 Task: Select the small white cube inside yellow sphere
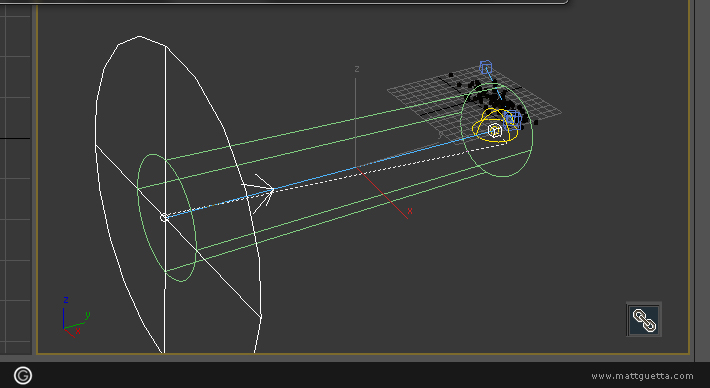point(494,131)
